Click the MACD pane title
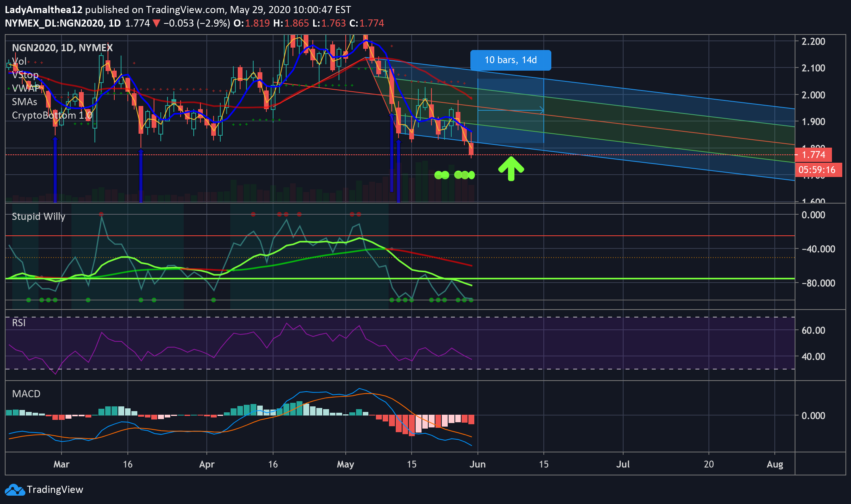This screenshot has width=851, height=504. click(x=26, y=394)
